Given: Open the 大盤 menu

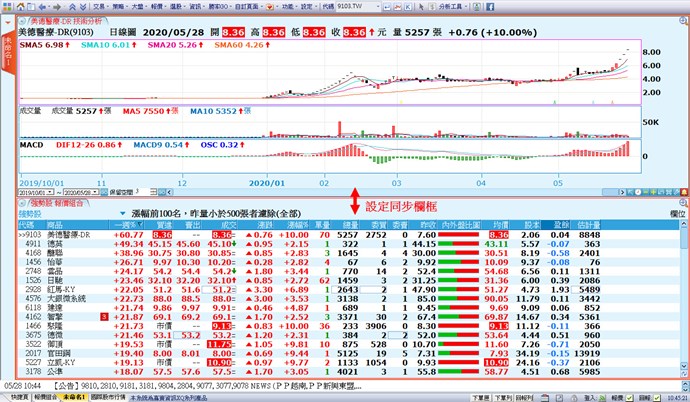Looking at the screenshot, I should click(139, 7).
